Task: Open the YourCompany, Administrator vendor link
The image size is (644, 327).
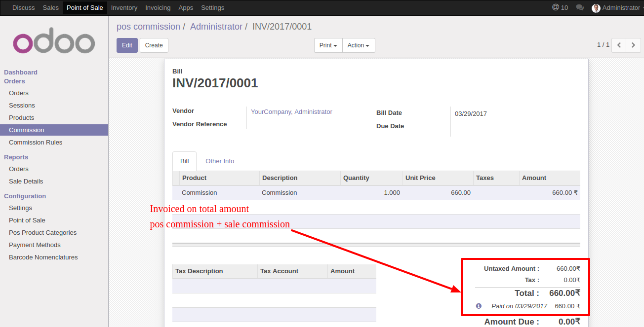Action: pos(291,112)
